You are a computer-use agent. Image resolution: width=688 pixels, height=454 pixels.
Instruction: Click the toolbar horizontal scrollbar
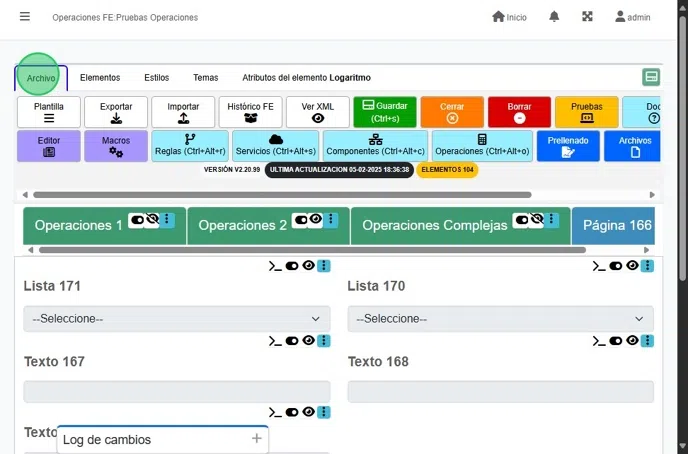(x=282, y=195)
